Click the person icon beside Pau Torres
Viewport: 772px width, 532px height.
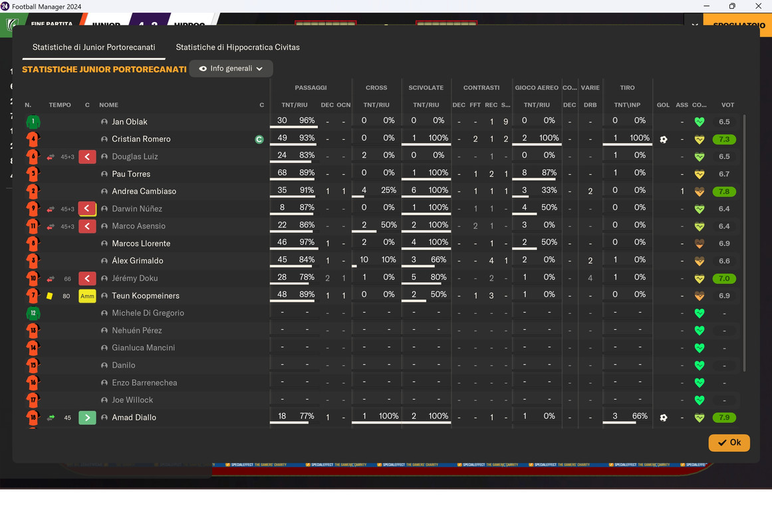pyautogui.click(x=104, y=174)
